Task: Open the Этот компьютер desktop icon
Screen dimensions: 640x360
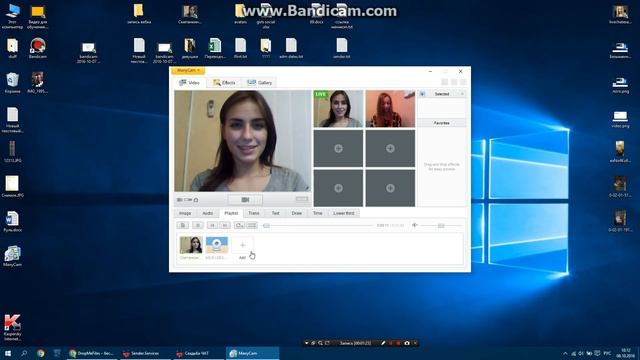Action: (12, 16)
